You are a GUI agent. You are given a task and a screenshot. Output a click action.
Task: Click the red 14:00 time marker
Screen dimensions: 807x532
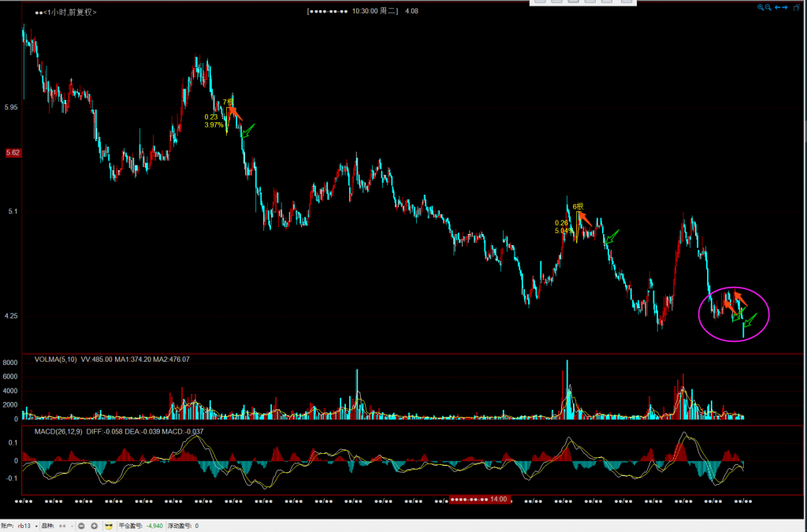(479, 499)
